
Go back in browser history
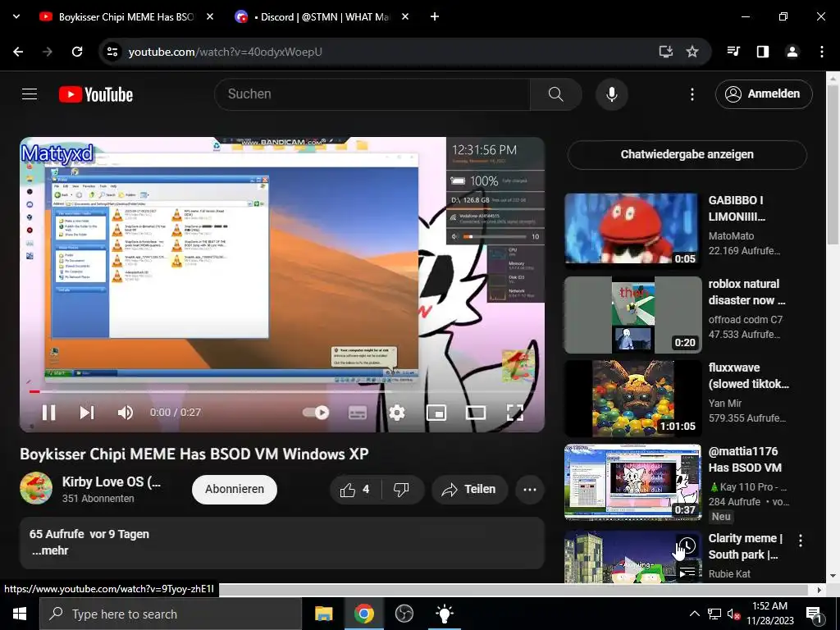18,52
